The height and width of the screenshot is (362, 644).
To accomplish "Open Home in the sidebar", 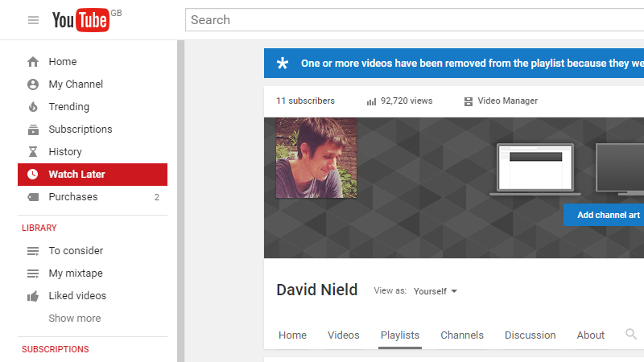I will tap(93, 62).
